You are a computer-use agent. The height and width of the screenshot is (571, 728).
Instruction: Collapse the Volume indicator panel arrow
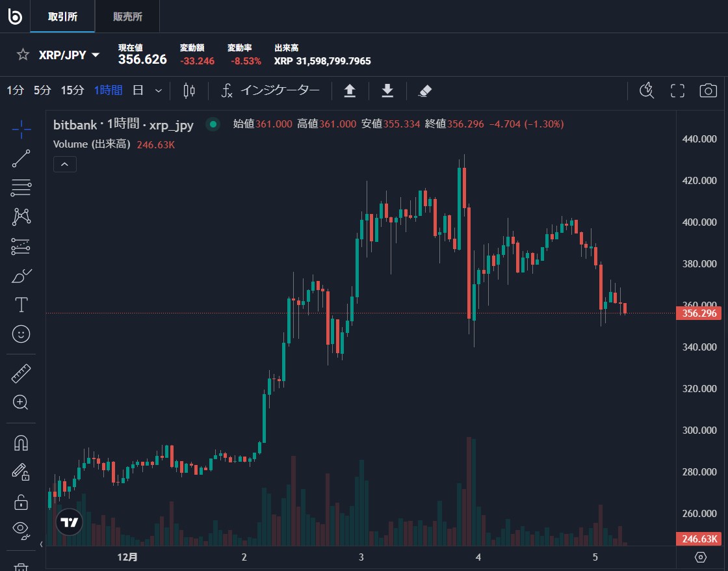tap(64, 164)
